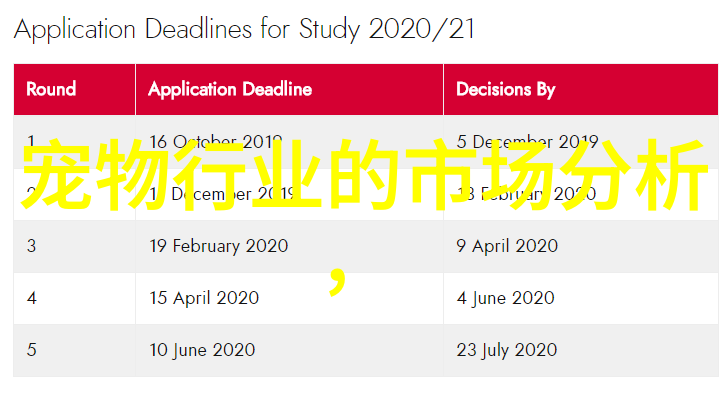Click round number 1 cell
Viewport: 728px width, 408px height.
74,142
